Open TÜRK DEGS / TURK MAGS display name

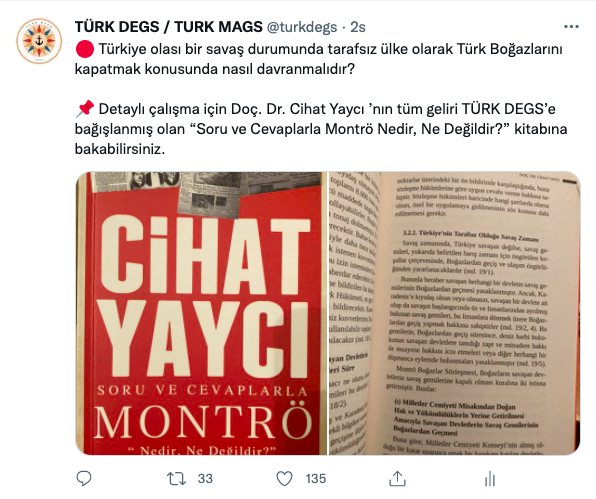click(168, 27)
